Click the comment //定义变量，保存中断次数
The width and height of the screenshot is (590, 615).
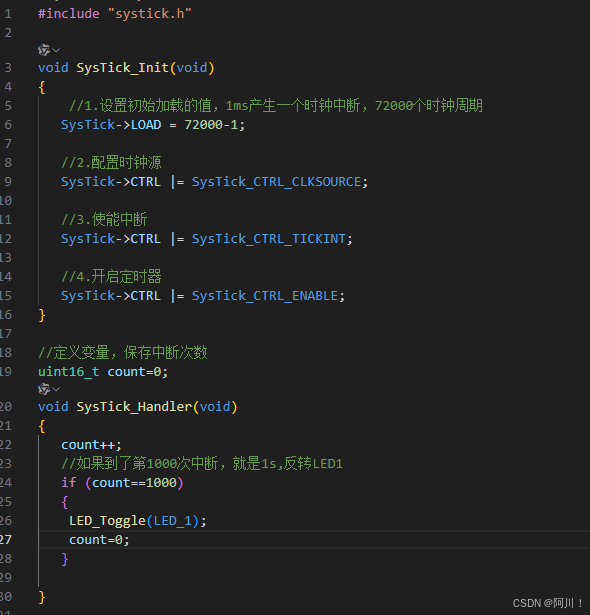pyautogui.click(x=122, y=353)
